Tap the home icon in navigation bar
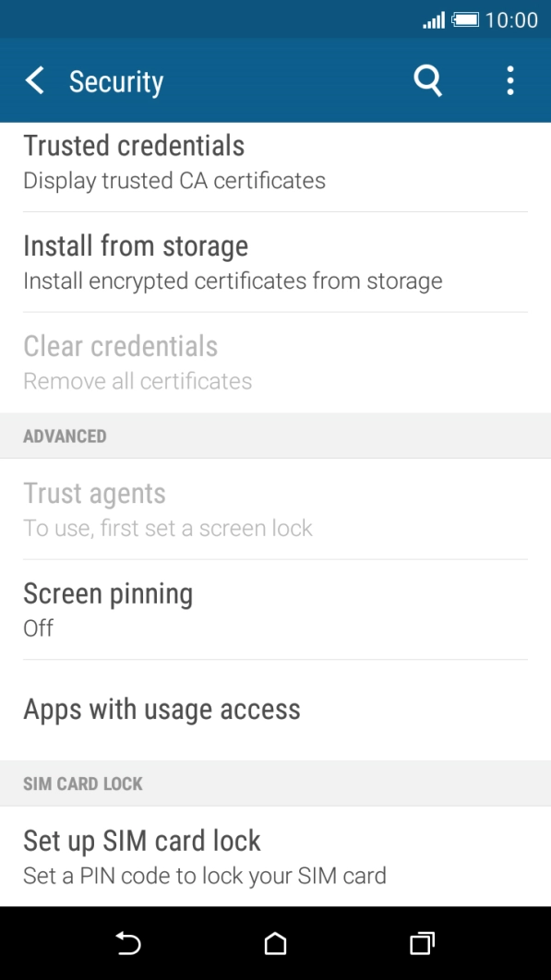 pyautogui.click(x=274, y=944)
